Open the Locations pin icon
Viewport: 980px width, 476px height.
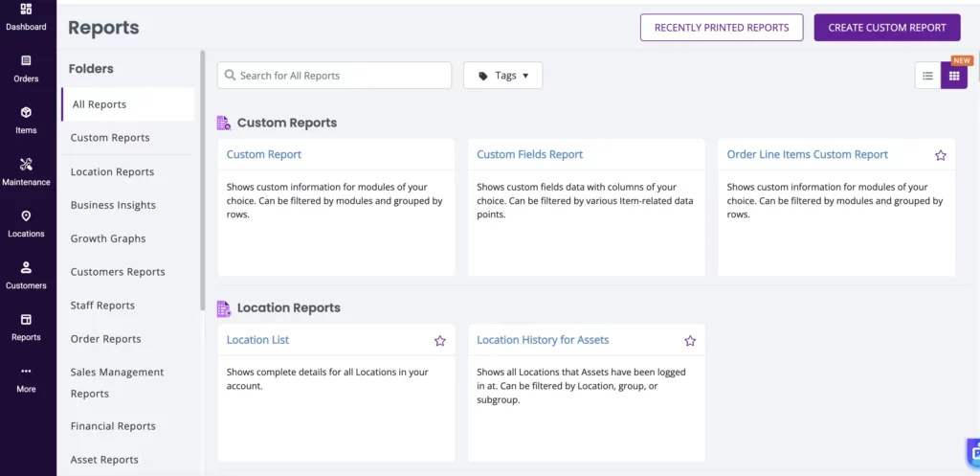pos(26,215)
